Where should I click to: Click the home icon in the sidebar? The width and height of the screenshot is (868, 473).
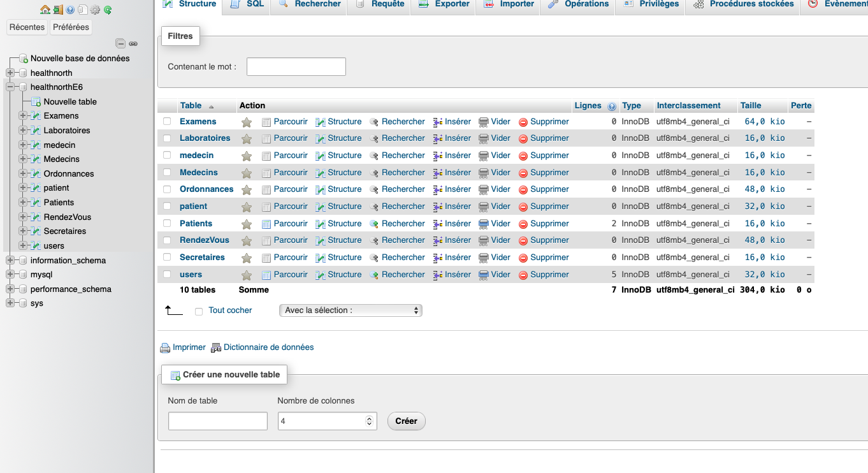(45, 10)
